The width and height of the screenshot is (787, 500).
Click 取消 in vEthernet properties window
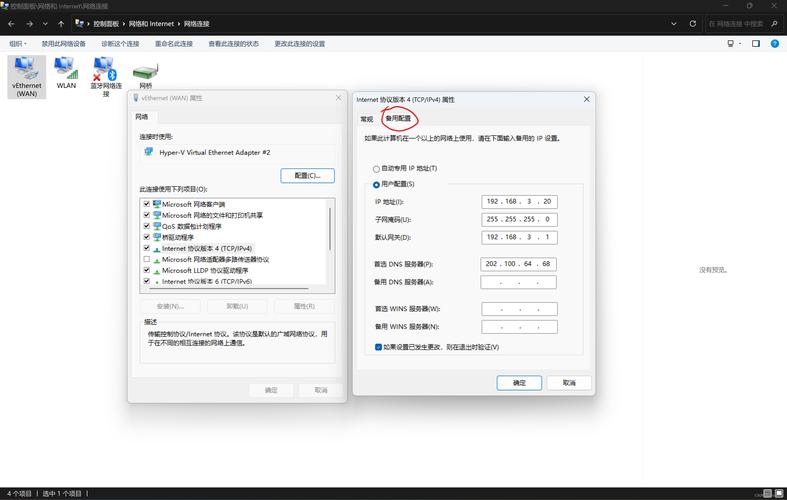pyautogui.click(x=321, y=390)
